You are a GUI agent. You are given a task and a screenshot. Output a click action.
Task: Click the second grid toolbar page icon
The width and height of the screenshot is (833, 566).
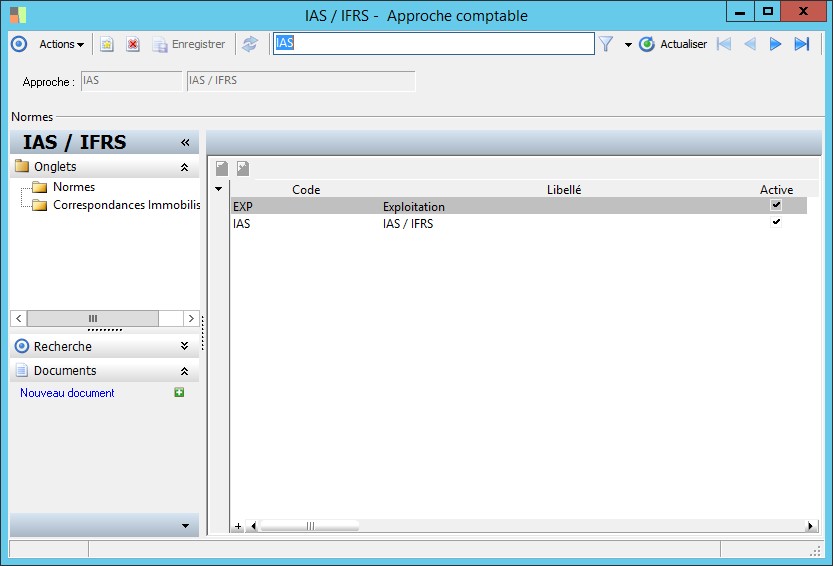click(243, 168)
